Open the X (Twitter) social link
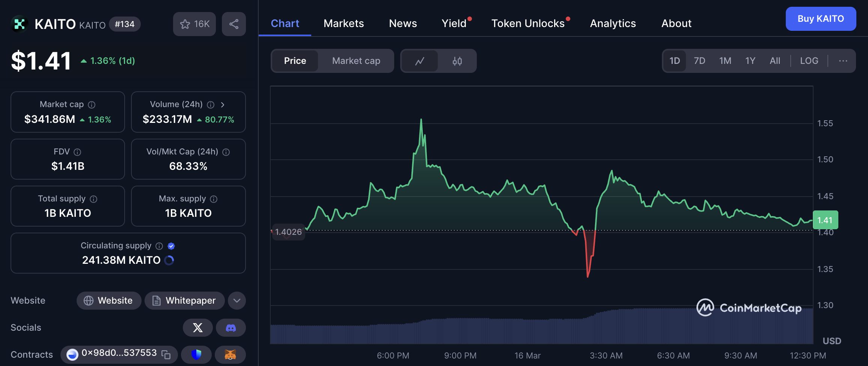Image resolution: width=868 pixels, height=366 pixels. 197,328
